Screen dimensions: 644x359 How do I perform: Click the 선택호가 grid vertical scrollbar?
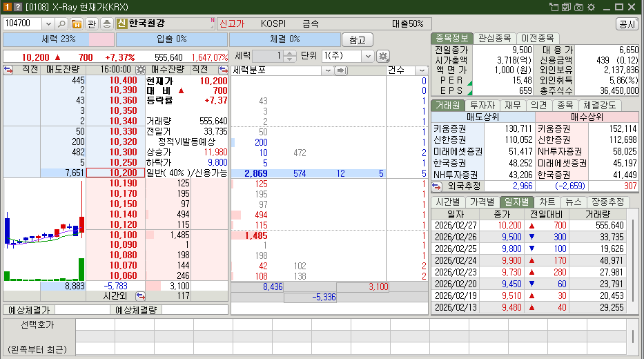tap(632, 337)
